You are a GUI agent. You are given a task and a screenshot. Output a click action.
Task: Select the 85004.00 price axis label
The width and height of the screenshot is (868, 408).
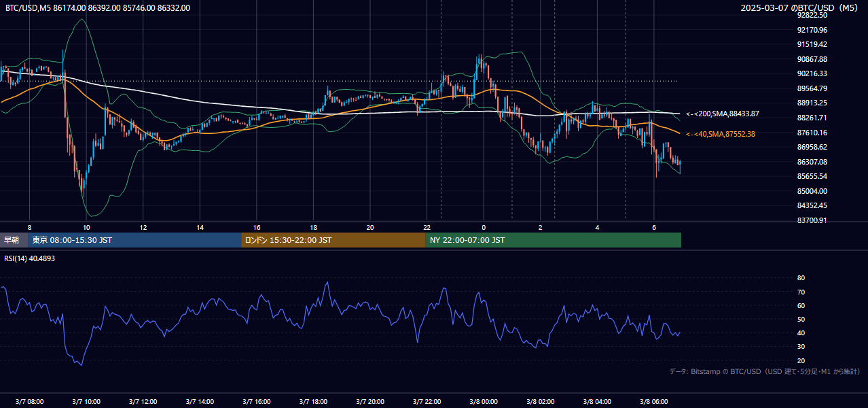tap(812, 191)
